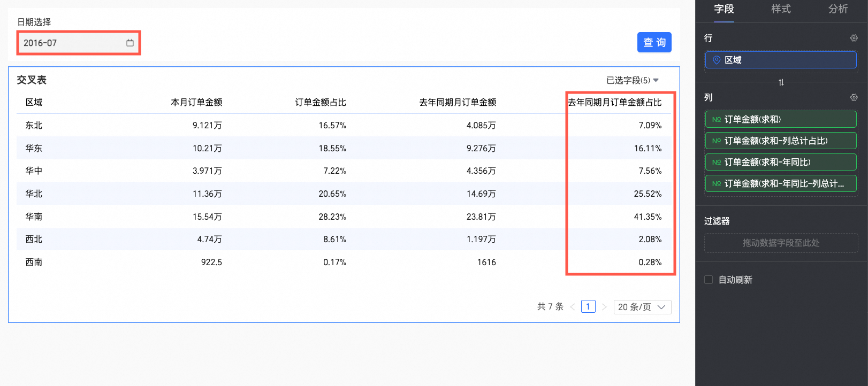The height and width of the screenshot is (386, 868).
Task: Click the 11.36万 value cell
Action: click(207, 194)
